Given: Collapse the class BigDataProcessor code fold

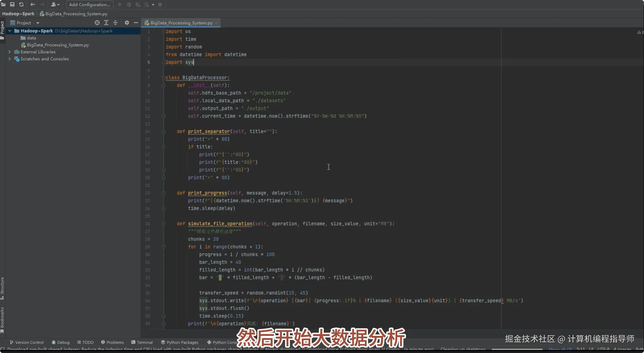Looking at the screenshot, I should pyautogui.click(x=164, y=78).
